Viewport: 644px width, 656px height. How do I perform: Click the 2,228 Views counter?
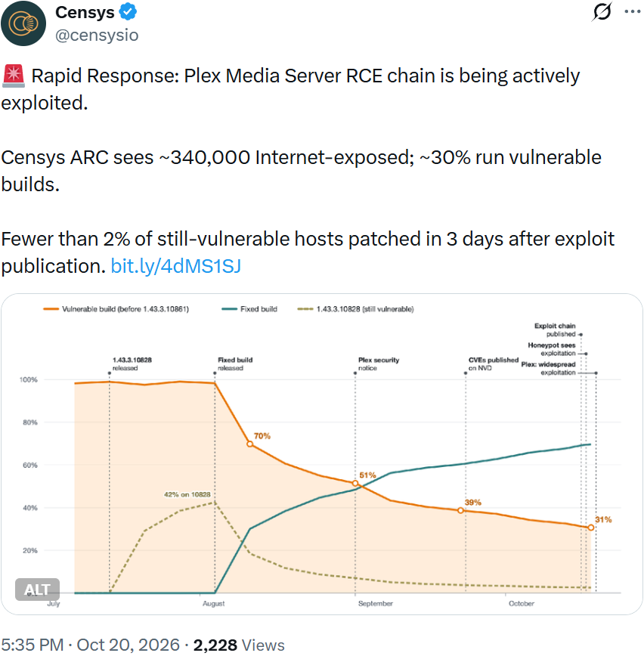(x=239, y=645)
